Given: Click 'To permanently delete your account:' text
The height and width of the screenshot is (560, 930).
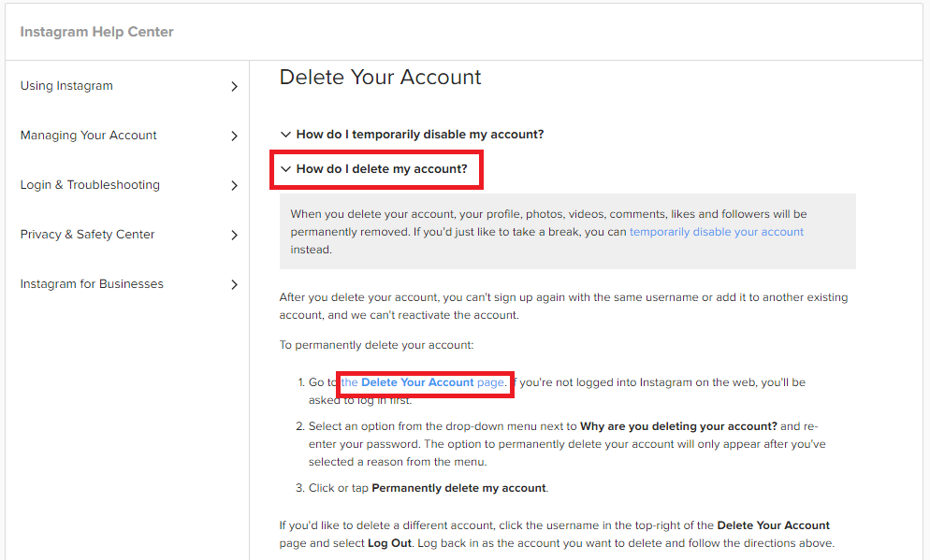Looking at the screenshot, I should click(377, 345).
